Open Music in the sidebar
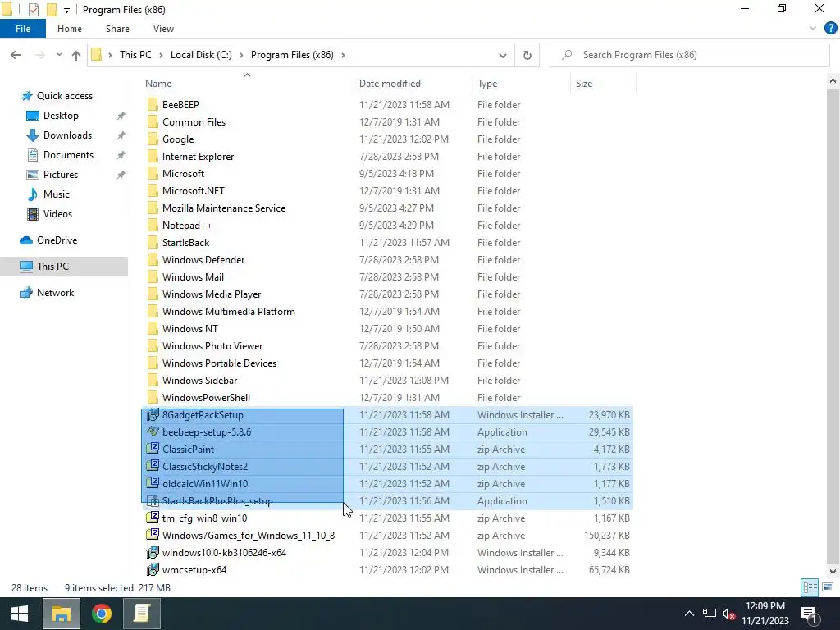Viewport: 840px width, 630px height. click(57, 194)
